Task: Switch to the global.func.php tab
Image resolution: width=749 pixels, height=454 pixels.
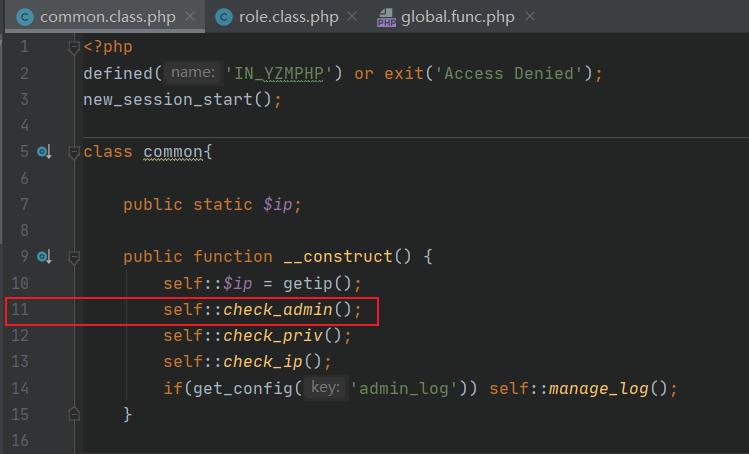Action: pyautogui.click(x=459, y=17)
